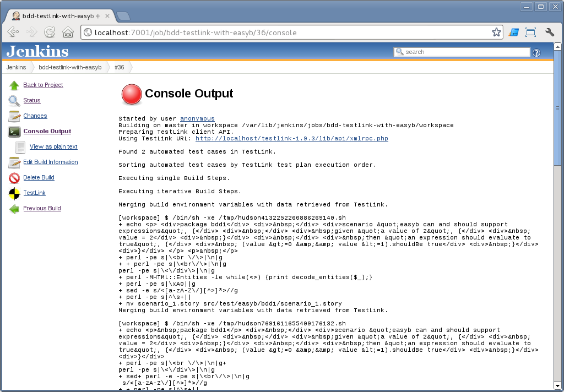This screenshot has width=564, height=392.
Task: Open the browser wrench settings menu
Action: [x=549, y=32]
